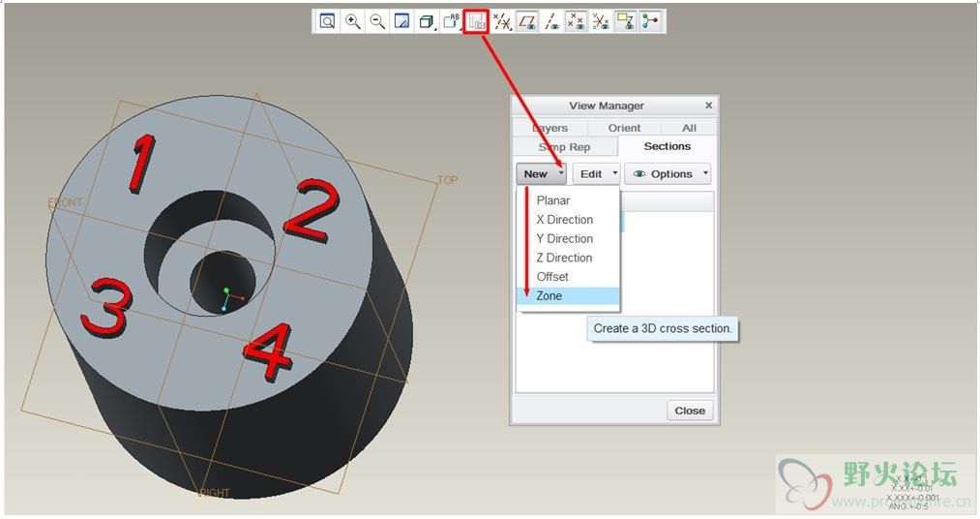
Task: Toggle datum axis display
Action: [x=551, y=21]
